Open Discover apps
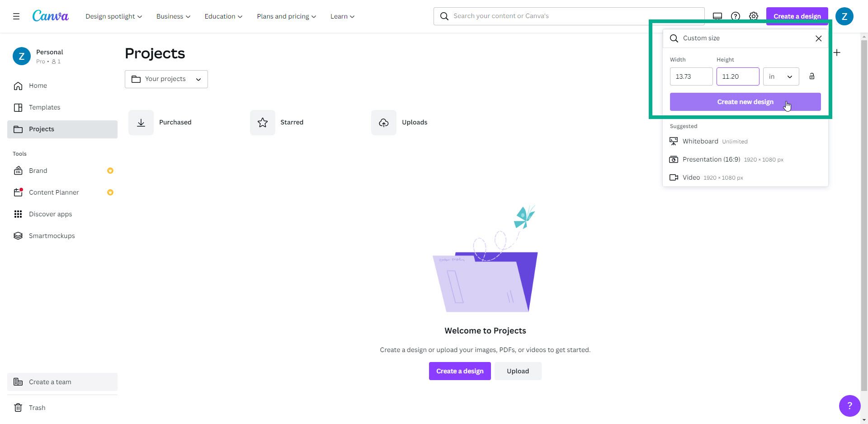 [50, 214]
